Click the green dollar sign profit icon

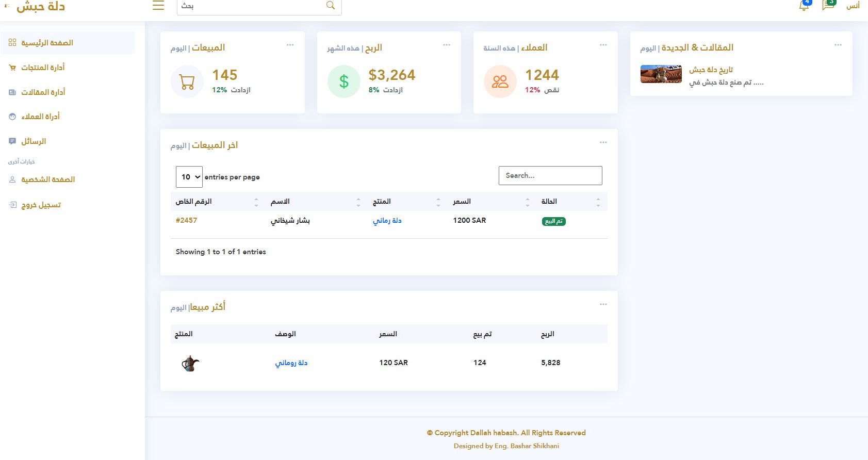[343, 81]
